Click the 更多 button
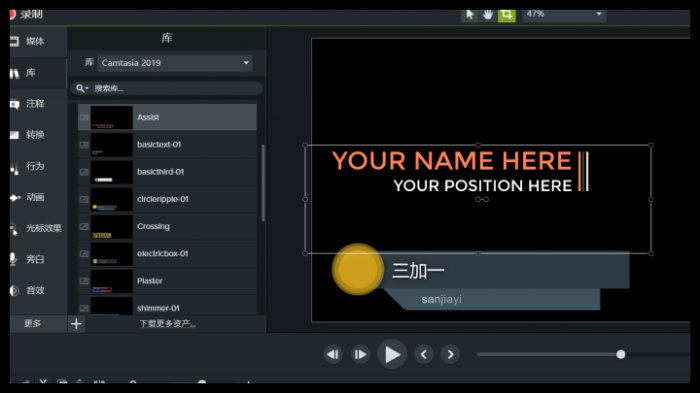Image resolution: width=700 pixels, height=393 pixels. tap(33, 323)
